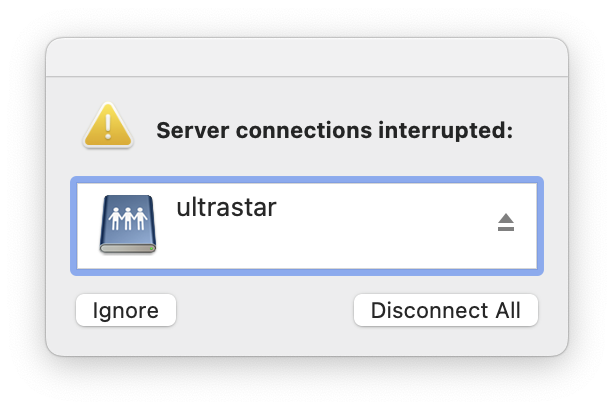Click the green status light on drive icon

pos(151,248)
